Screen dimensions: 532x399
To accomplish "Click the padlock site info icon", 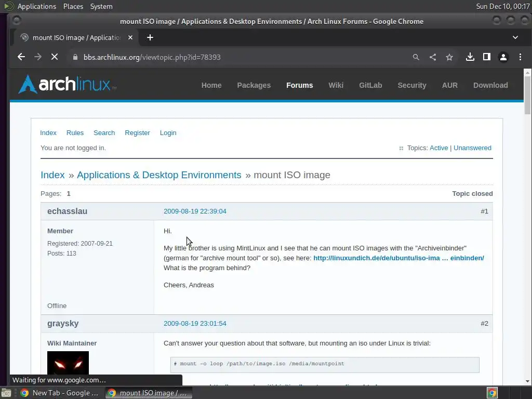I will pyautogui.click(x=75, y=57).
